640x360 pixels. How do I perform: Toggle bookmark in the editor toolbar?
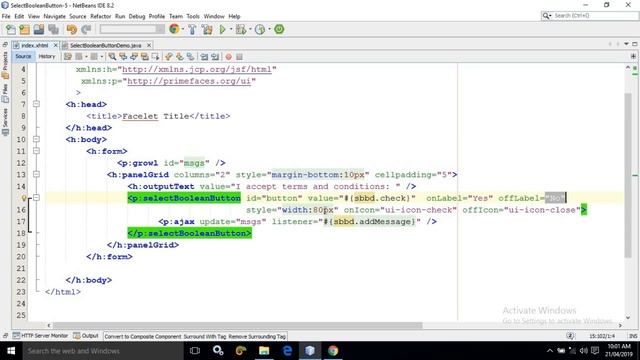click(191, 57)
